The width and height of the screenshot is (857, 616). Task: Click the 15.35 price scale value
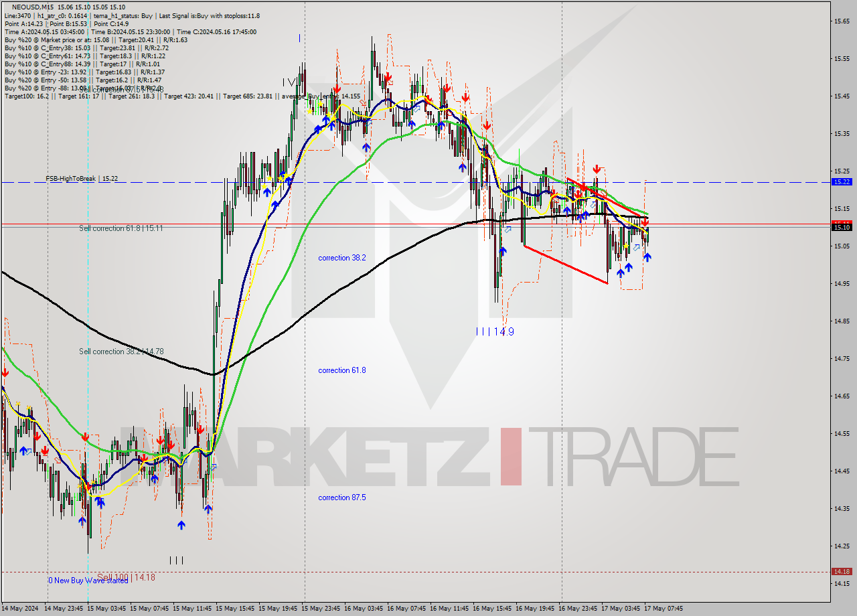(842, 133)
